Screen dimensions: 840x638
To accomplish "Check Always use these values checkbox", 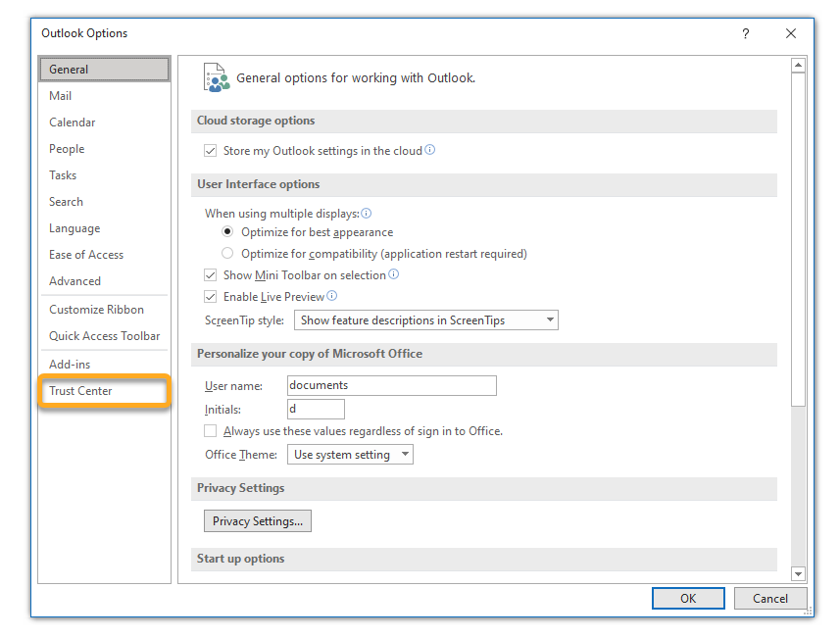I will coord(210,431).
